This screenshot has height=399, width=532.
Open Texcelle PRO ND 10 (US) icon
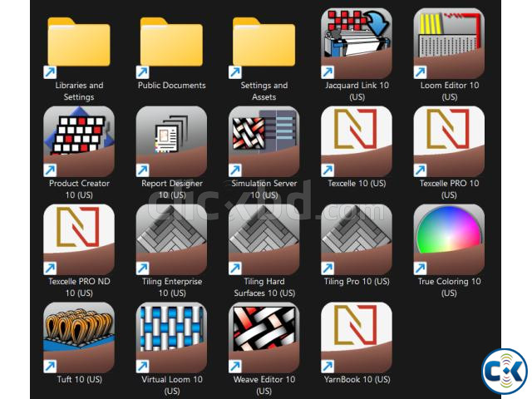(79, 239)
